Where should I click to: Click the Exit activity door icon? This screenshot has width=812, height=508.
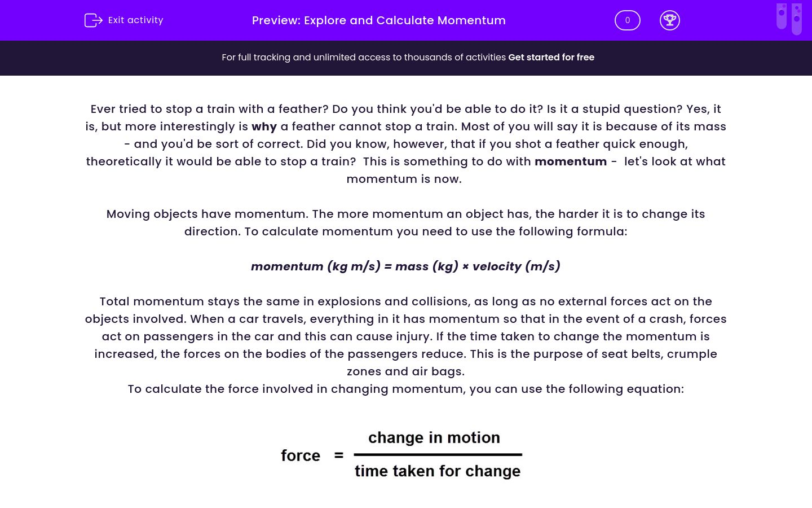(x=94, y=20)
